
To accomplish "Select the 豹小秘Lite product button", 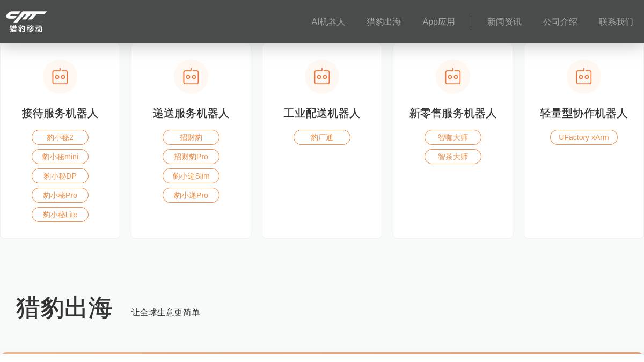I will click(x=60, y=215).
